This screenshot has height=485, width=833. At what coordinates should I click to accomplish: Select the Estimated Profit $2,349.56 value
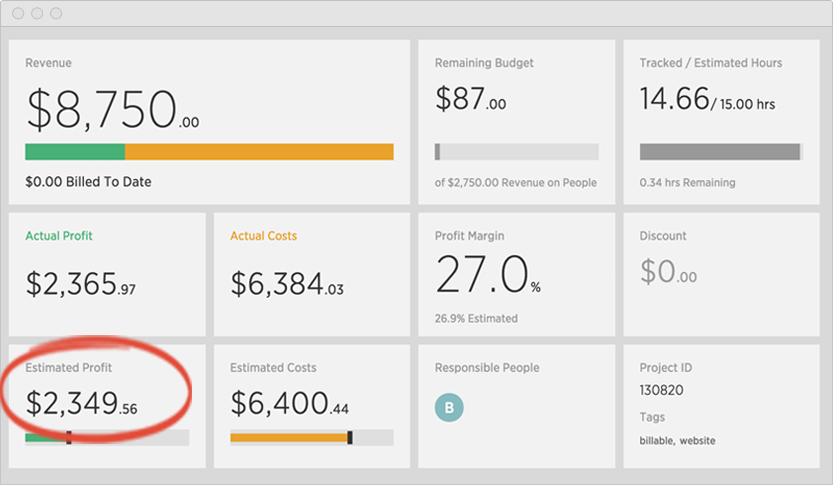coord(81,403)
